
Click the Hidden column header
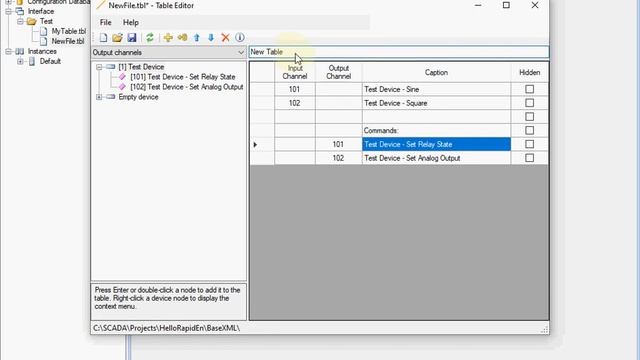(529, 72)
